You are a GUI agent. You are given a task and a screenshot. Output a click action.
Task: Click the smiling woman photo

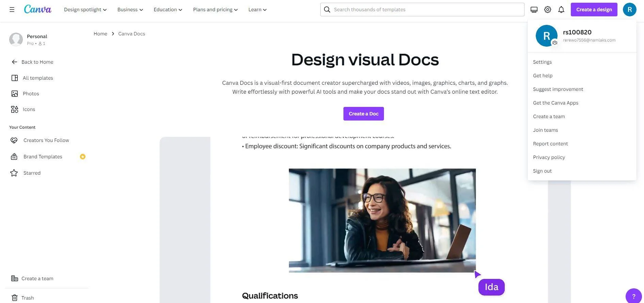click(382, 221)
